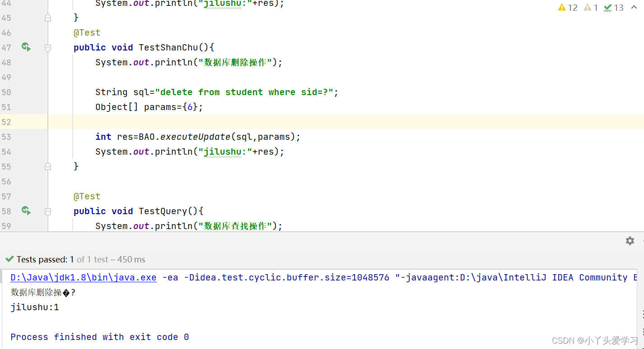Click 'Process finished with exit code 0' text

click(100, 337)
